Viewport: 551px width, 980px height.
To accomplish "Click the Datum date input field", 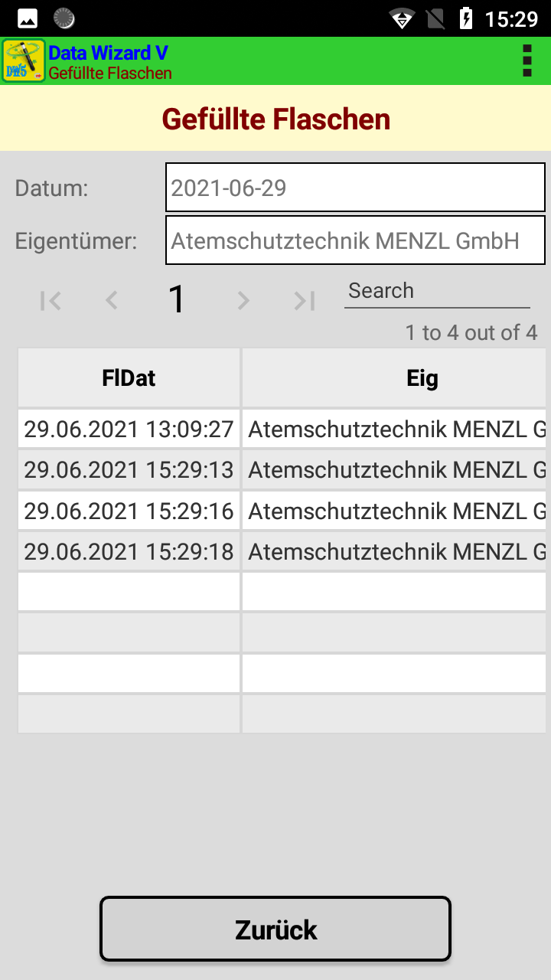I will pyautogui.click(x=355, y=188).
